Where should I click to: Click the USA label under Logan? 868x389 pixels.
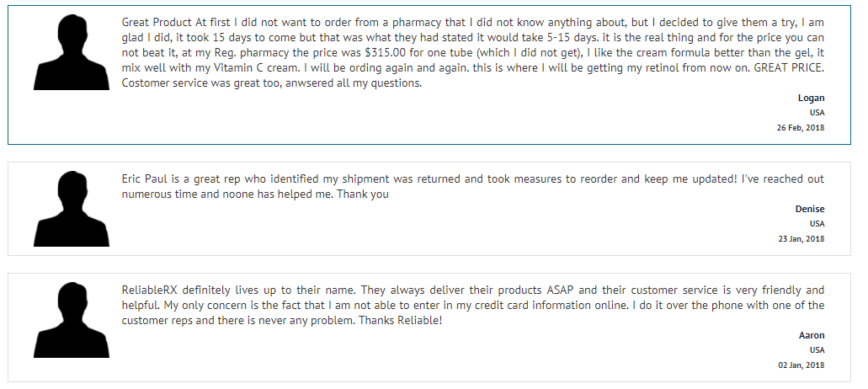817,113
